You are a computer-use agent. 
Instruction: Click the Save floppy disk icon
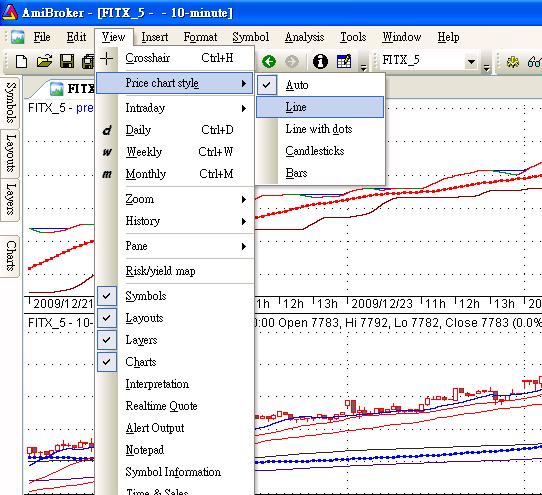coord(67,61)
